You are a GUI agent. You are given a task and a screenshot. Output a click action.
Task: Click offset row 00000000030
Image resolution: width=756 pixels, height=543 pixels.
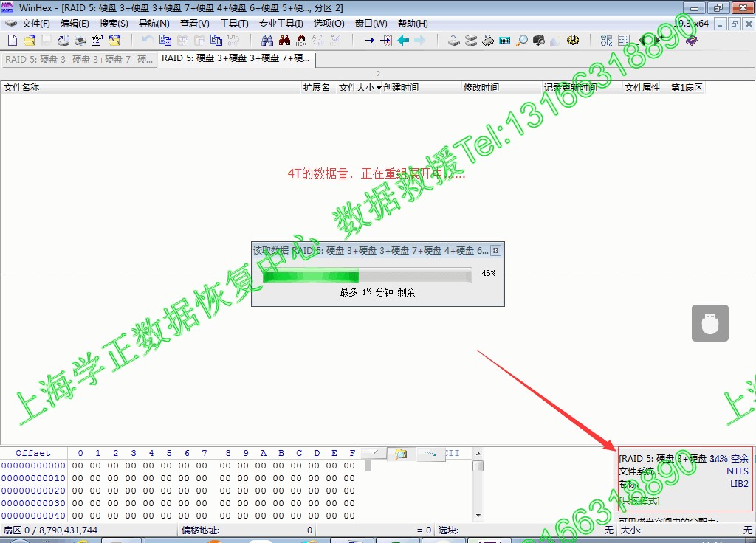(33, 503)
